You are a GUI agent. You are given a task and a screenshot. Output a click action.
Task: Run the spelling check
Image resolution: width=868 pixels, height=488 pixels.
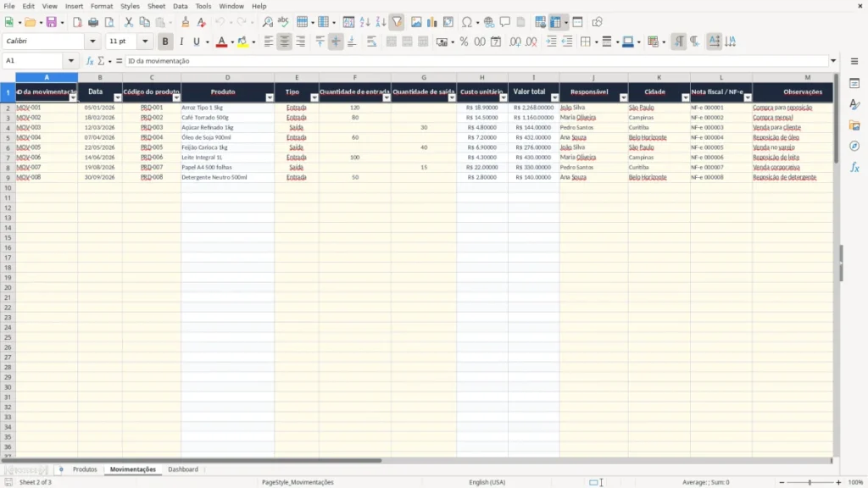click(x=283, y=22)
